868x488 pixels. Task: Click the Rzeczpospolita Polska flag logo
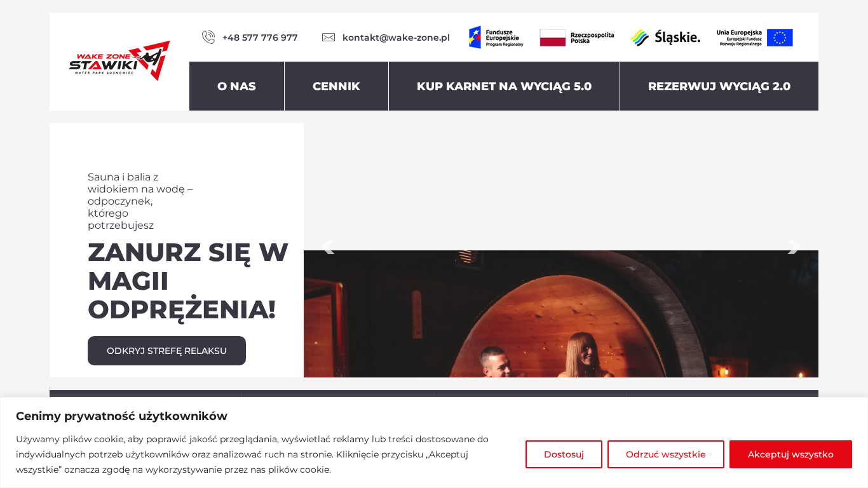click(x=577, y=37)
